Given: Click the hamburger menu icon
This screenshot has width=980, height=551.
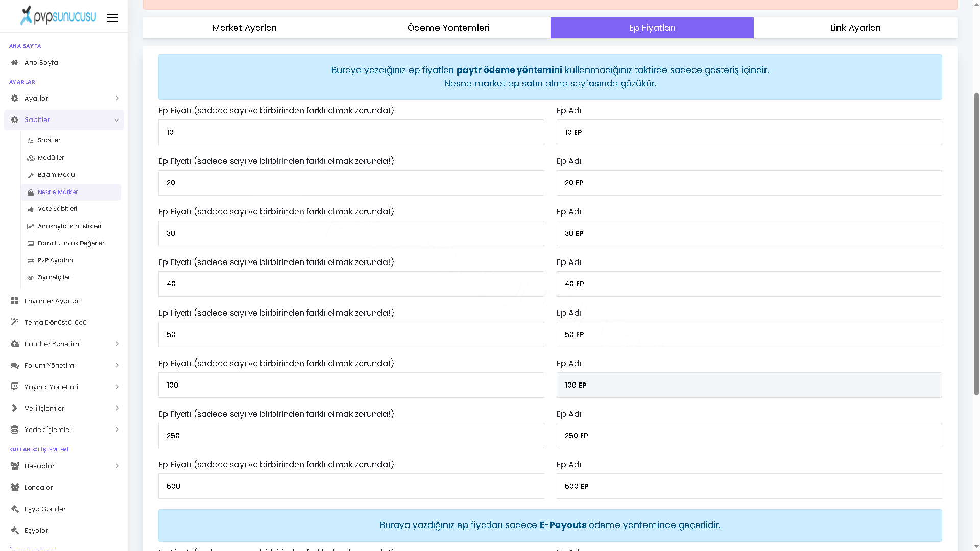Looking at the screenshot, I should 112,18.
